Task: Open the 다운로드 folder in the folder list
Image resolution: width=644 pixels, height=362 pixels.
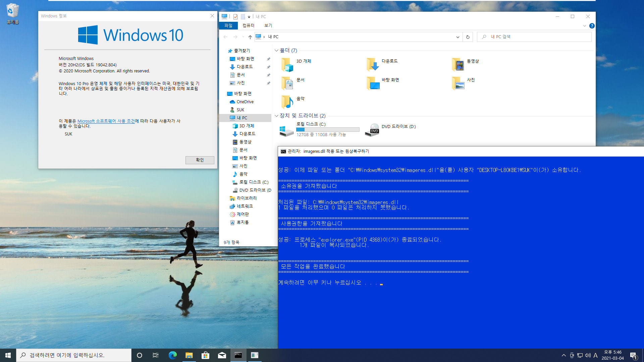Action: pyautogui.click(x=382, y=64)
